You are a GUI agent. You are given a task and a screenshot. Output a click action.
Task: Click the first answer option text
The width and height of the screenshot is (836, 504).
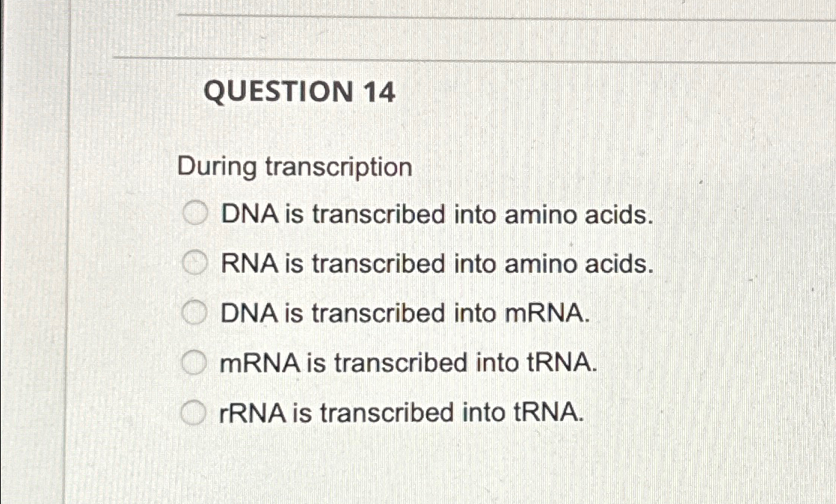(x=434, y=215)
